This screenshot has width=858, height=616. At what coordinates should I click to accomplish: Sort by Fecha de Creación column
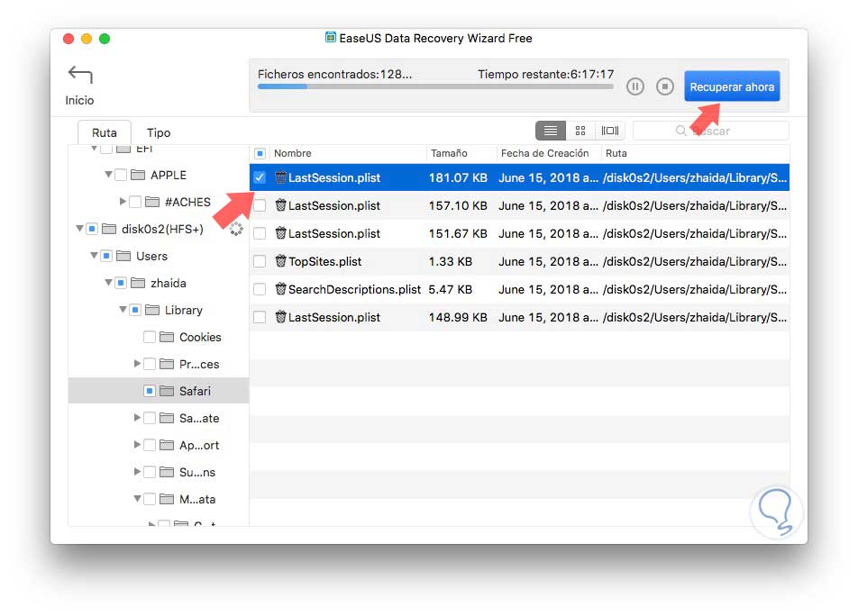tap(549, 154)
